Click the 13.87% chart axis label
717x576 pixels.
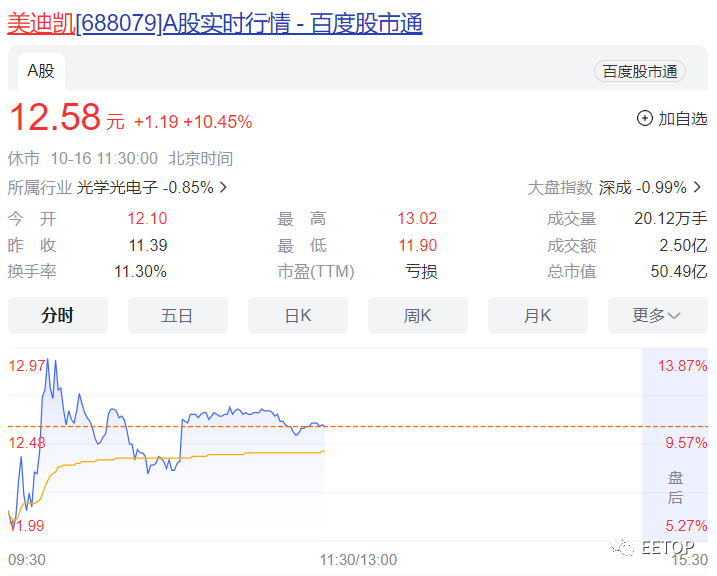[x=682, y=366]
